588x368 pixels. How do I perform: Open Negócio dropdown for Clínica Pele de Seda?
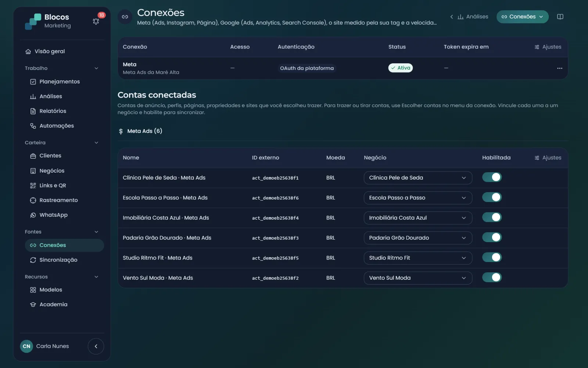(x=418, y=178)
